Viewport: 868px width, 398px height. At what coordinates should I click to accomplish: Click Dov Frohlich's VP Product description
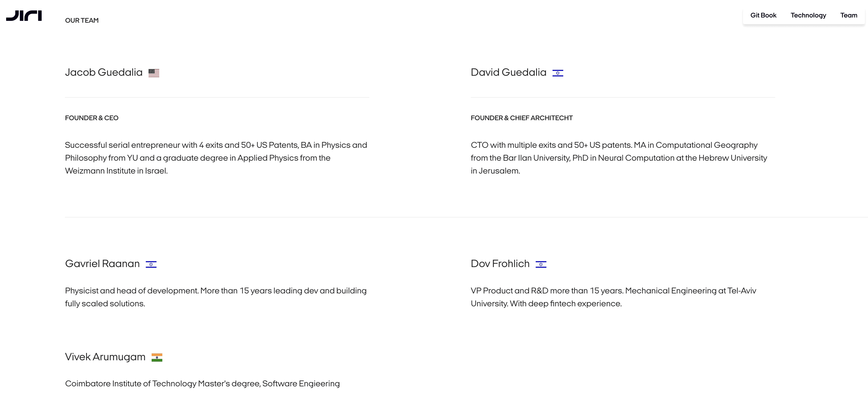click(x=613, y=297)
